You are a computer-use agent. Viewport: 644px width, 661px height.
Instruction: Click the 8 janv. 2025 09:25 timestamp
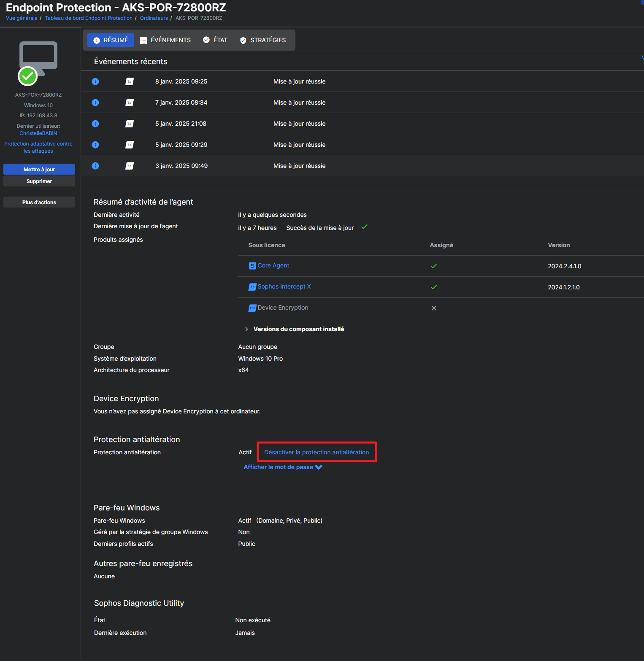click(181, 81)
